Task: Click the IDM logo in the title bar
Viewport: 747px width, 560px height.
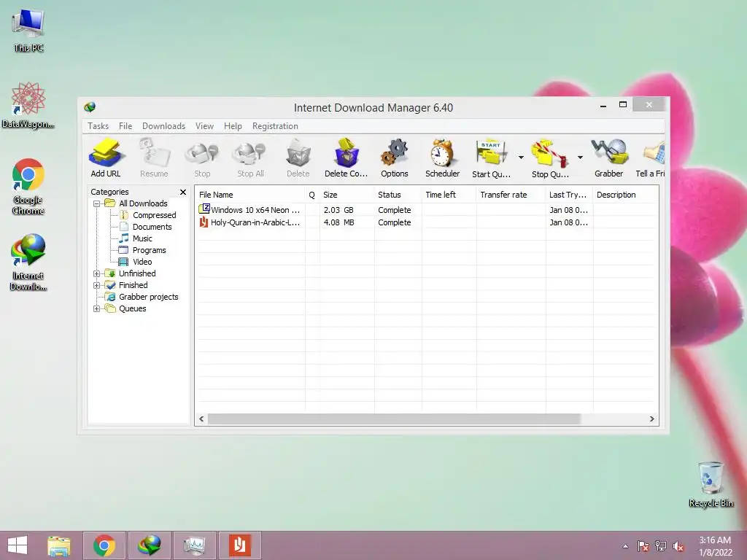Action: 90,107
